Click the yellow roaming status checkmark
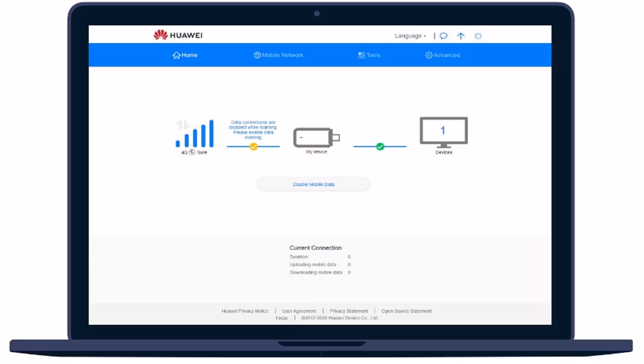This screenshot has width=644, height=364. [253, 146]
